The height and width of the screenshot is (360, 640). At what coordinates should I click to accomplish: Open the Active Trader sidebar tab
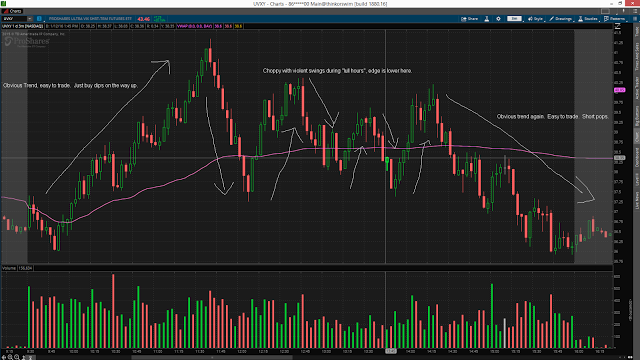[637, 88]
